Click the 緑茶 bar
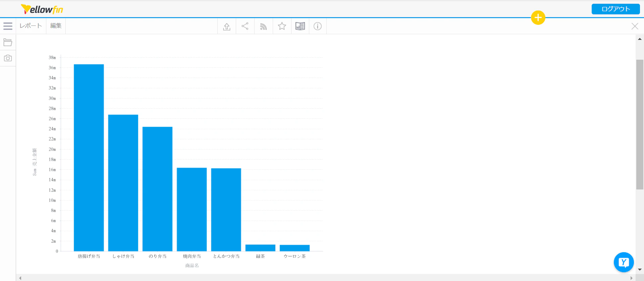This screenshot has width=644, height=281. click(260, 248)
